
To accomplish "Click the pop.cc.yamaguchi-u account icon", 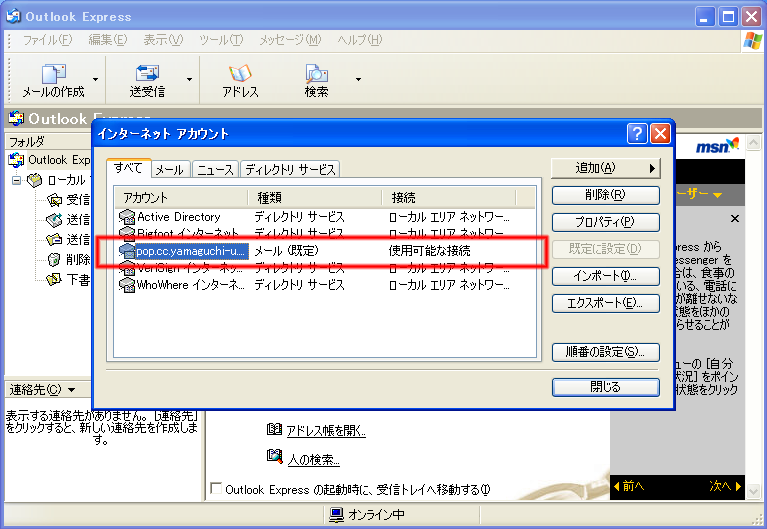I will 127,251.
